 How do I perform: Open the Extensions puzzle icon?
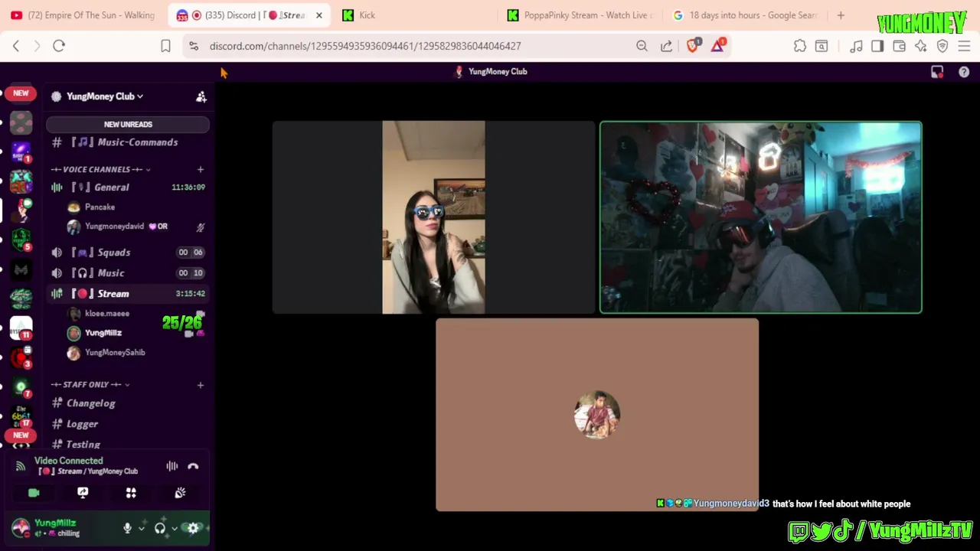(800, 46)
